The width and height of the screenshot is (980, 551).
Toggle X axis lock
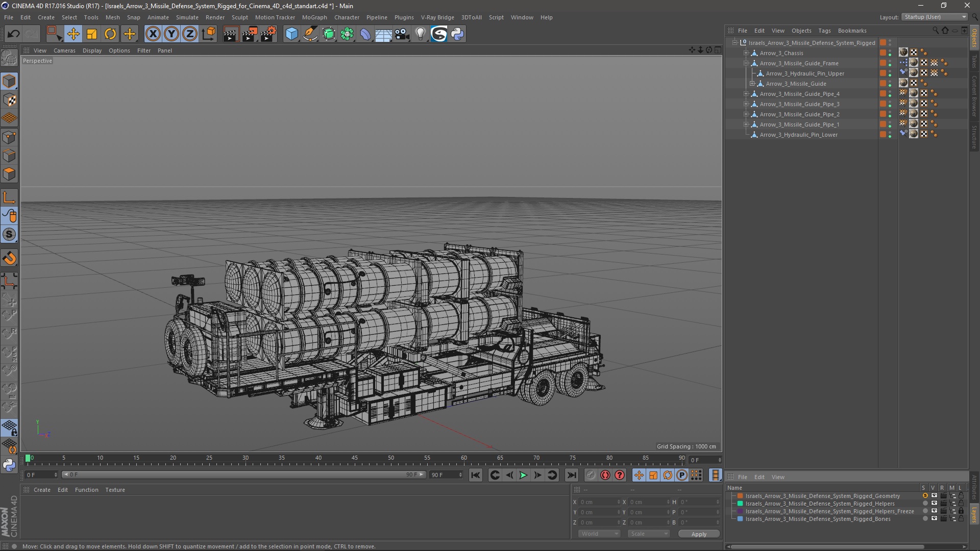[x=153, y=34]
